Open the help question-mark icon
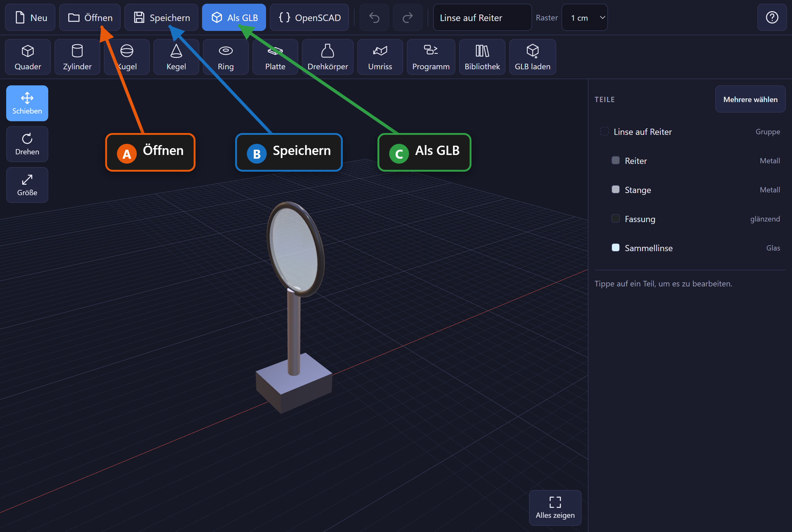Viewport: 792px width, 532px height. pos(772,18)
